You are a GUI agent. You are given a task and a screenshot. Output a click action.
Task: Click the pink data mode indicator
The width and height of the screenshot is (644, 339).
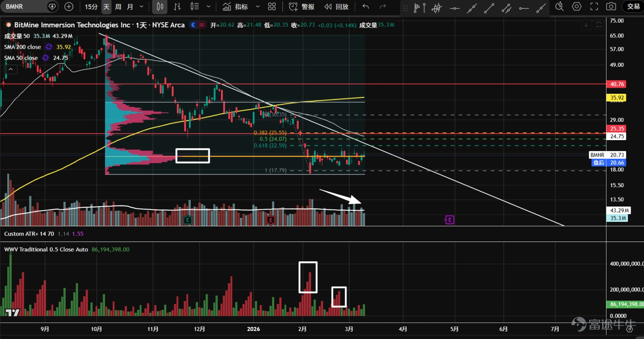[x=202, y=25]
